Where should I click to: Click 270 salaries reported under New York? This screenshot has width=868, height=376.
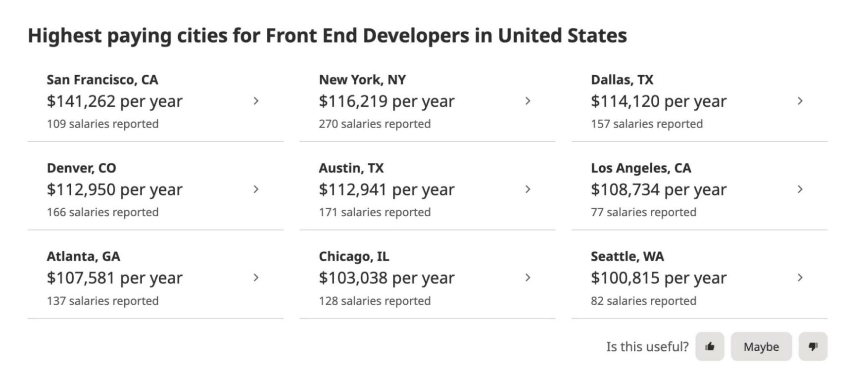(x=375, y=124)
